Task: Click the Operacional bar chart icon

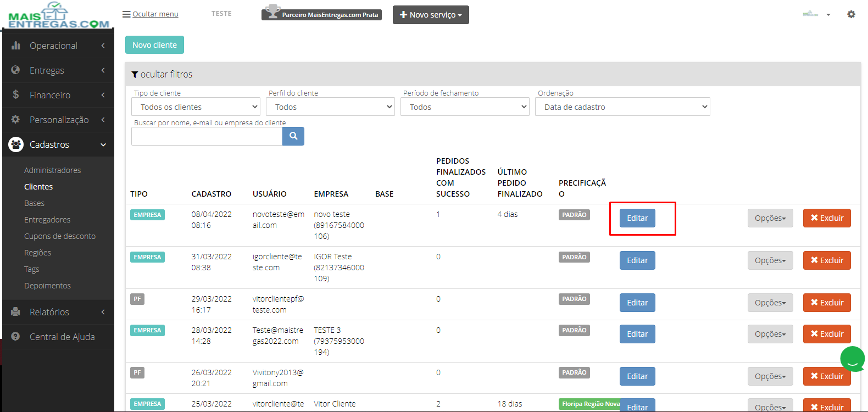Action: click(16, 46)
